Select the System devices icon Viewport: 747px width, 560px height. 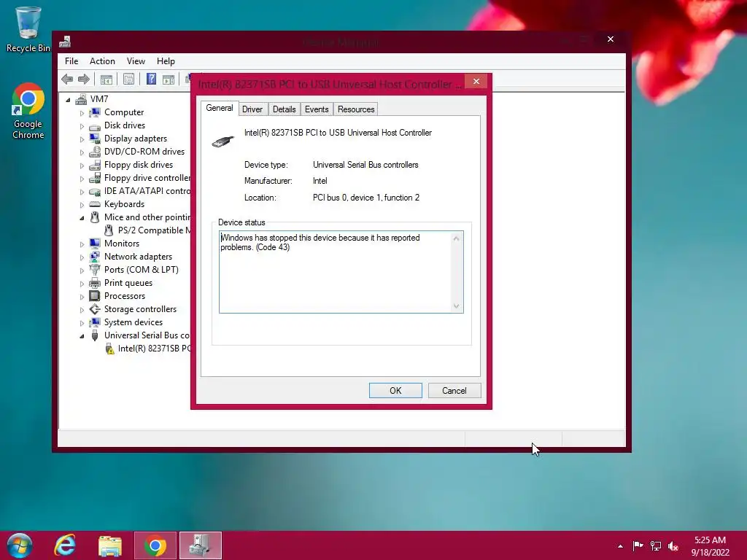pyautogui.click(x=95, y=322)
